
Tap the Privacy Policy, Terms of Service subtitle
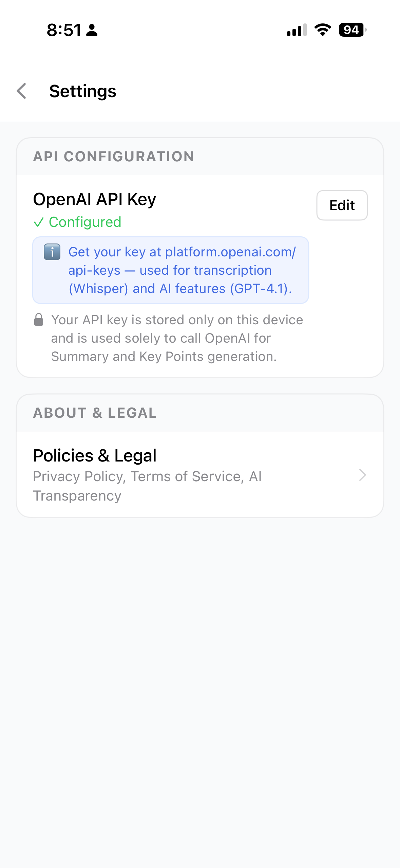(147, 486)
